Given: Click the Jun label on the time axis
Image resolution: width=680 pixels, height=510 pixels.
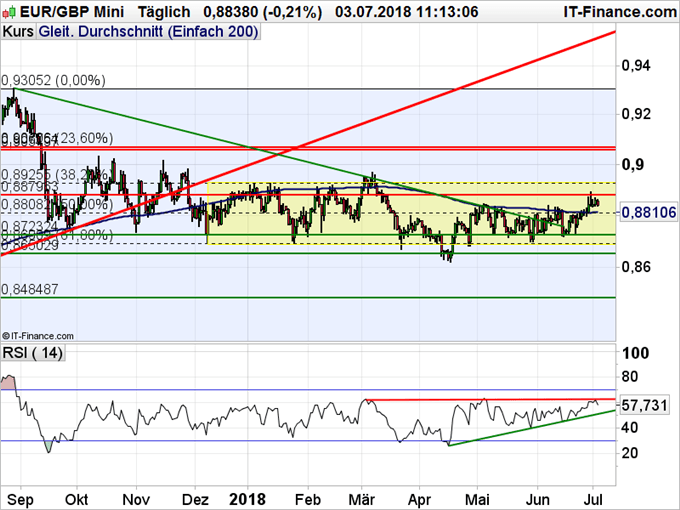Looking at the screenshot, I should coord(537,499).
